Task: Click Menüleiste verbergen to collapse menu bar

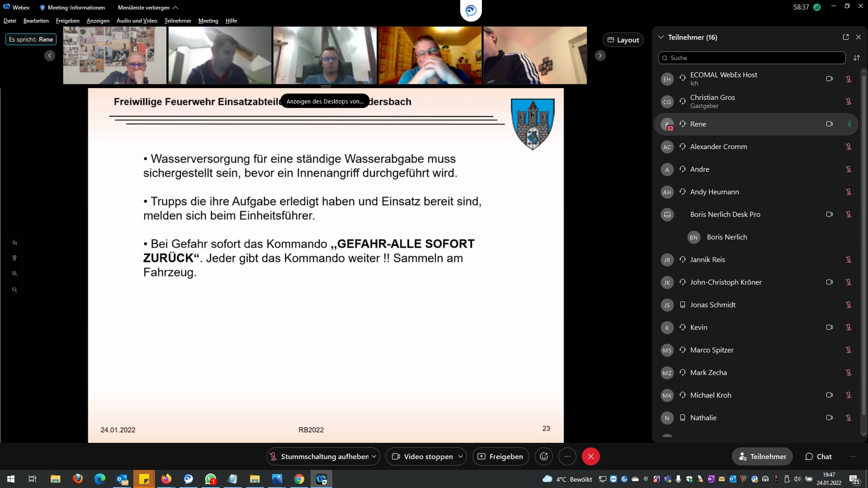Action: tap(148, 8)
